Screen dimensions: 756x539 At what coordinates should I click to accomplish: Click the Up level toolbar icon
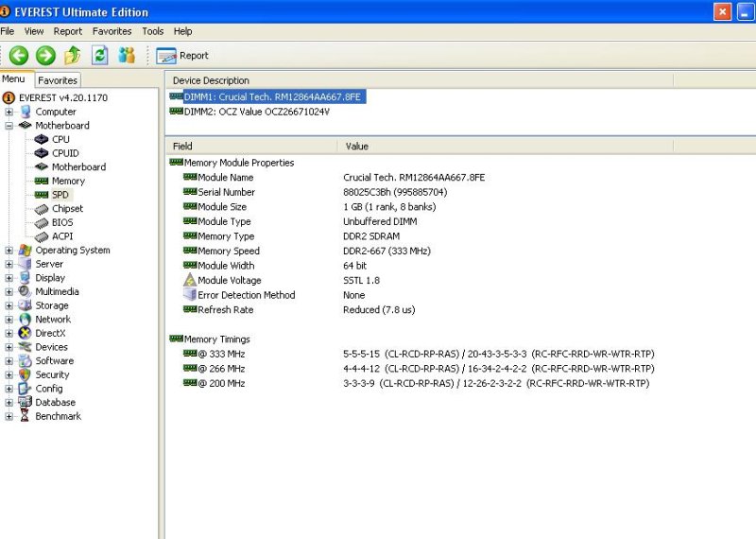(x=72, y=56)
